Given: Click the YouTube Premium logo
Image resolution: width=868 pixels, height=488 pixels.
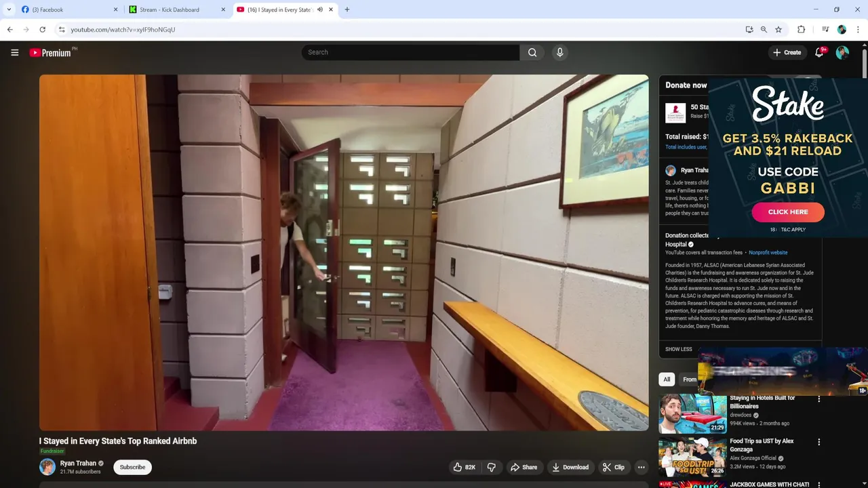Looking at the screenshot, I should pos(50,52).
